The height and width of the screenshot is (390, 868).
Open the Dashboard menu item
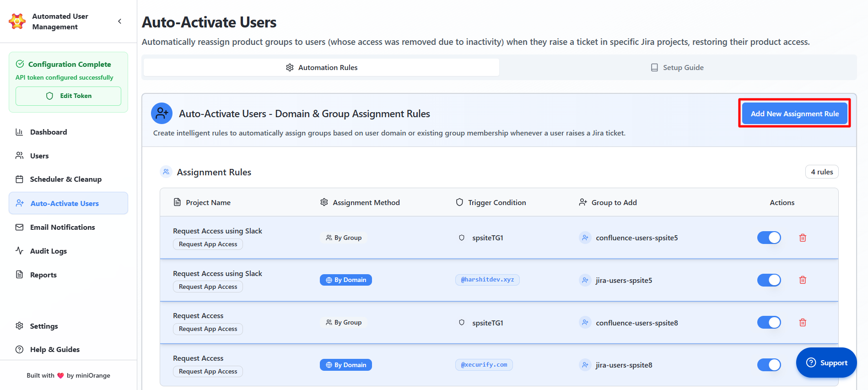69,132
